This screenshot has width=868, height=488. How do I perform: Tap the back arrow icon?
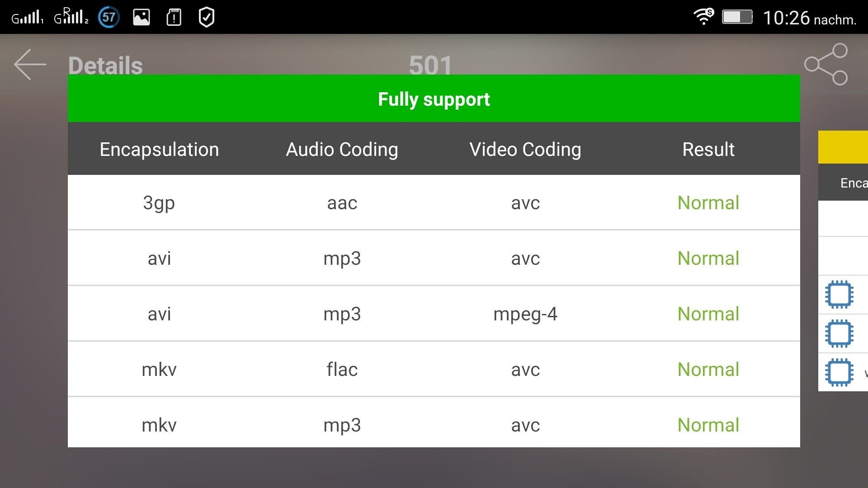[x=30, y=65]
